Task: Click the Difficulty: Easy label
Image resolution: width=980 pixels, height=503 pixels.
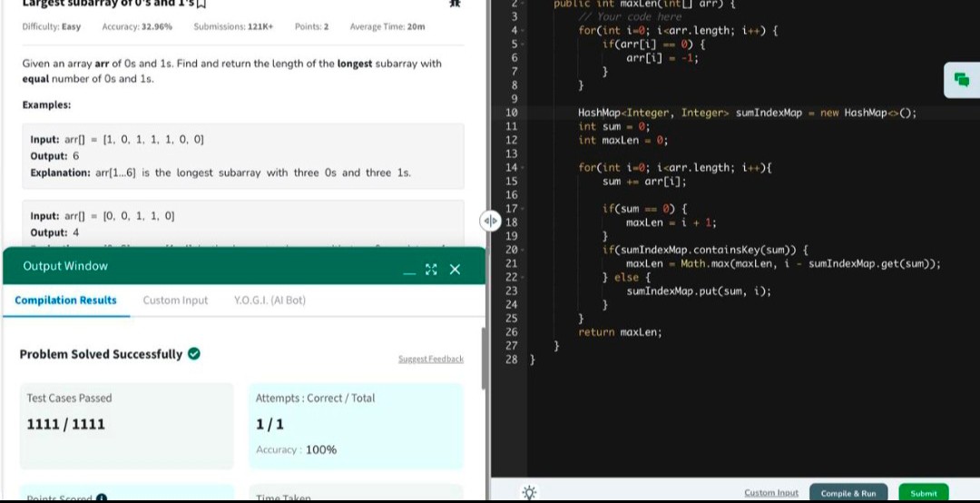Action: [51, 27]
